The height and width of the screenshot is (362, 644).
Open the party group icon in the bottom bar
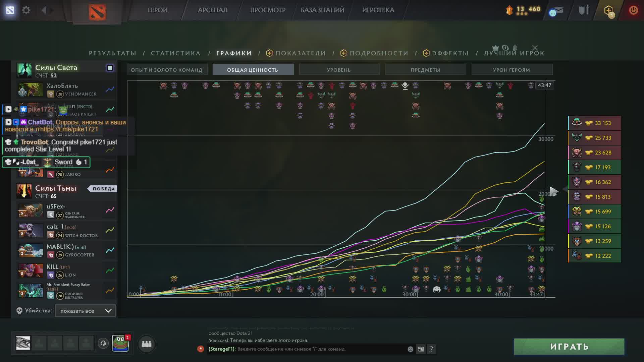[x=147, y=344]
